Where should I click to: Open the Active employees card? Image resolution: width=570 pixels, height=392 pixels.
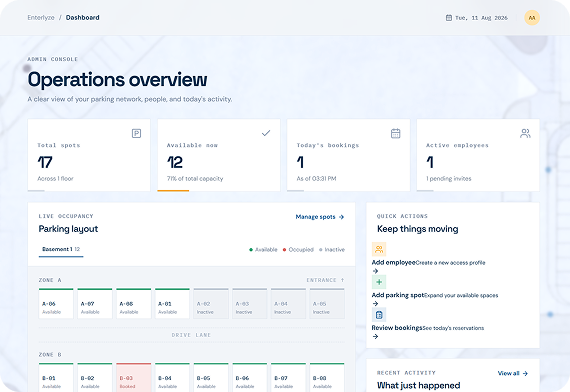pos(478,155)
